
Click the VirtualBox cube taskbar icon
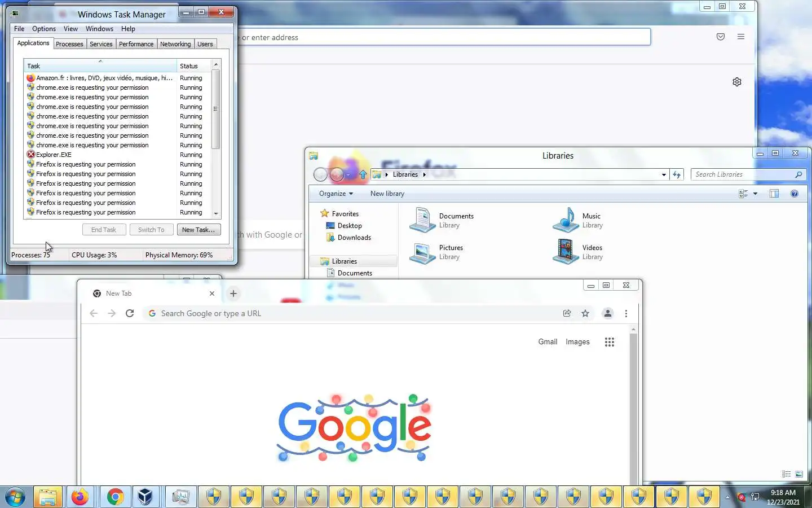click(x=145, y=497)
